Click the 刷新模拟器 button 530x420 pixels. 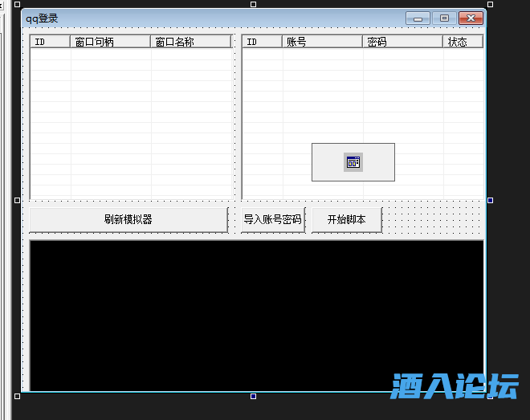128,220
